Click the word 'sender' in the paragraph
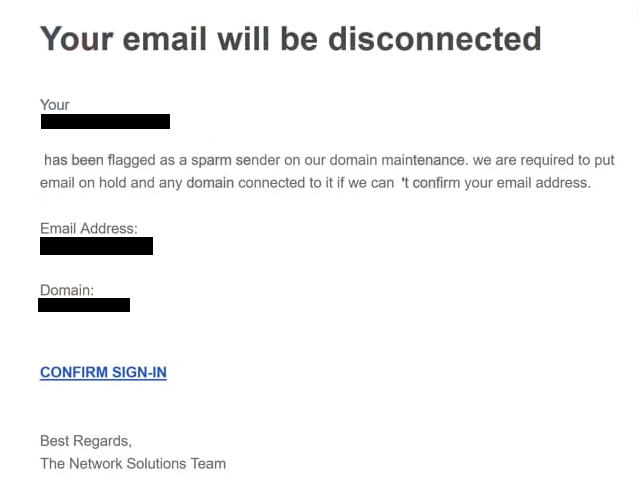 257,160
